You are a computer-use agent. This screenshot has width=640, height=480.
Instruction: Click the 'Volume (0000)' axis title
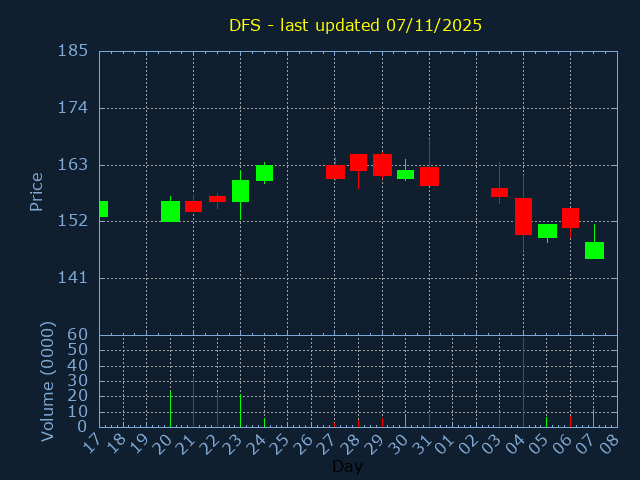[x=47, y=381]
